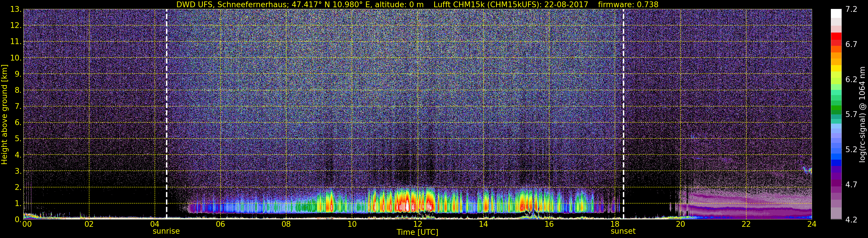This screenshot has width=868, height=238.
Task: Select the 'sunrise' label below the time axis
Action: pos(166,231)
